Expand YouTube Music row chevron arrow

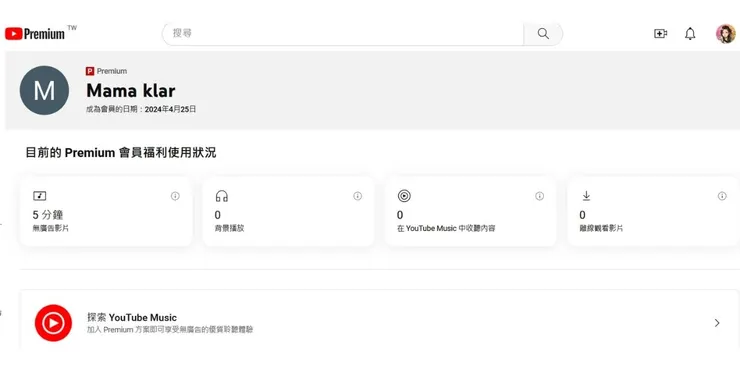click(717, 323)
